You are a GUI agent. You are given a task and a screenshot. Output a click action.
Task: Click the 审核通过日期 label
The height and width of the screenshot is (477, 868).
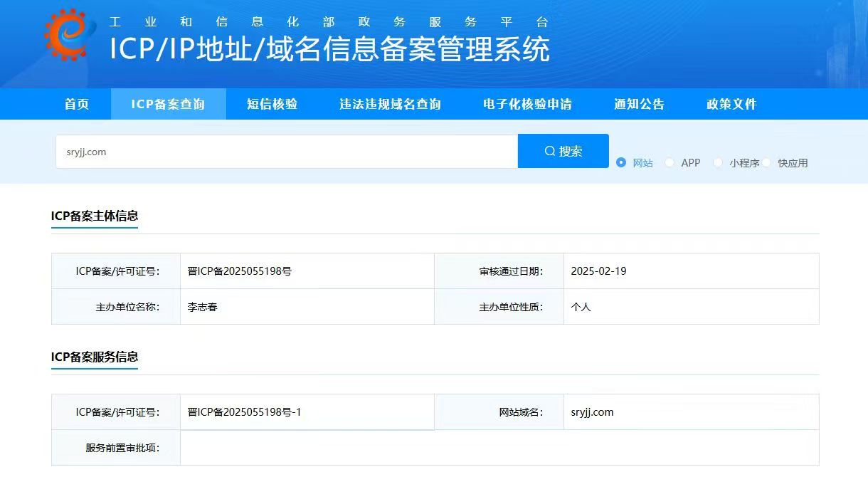tap(511, 271)
